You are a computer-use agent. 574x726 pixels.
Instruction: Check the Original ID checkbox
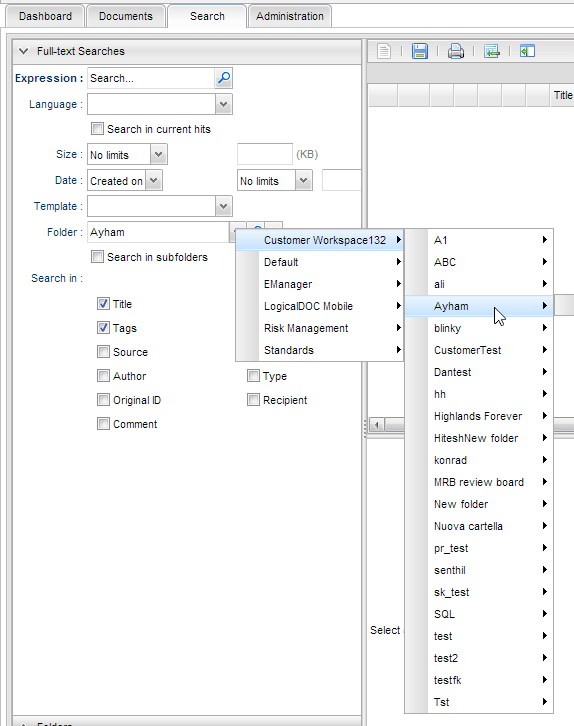tap(103, 400)
